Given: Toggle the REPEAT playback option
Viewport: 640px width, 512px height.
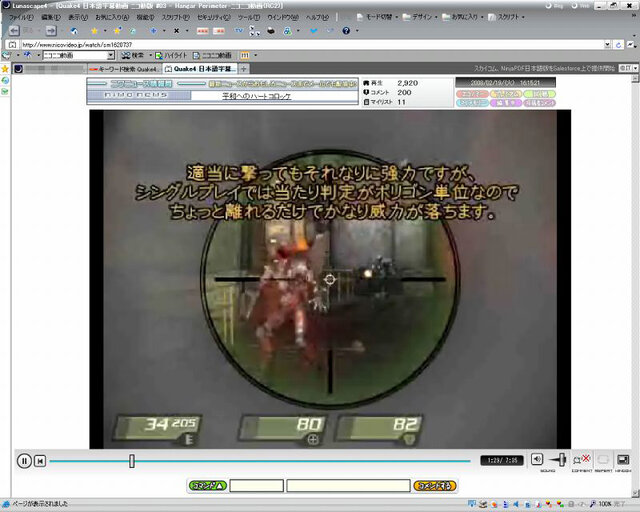Looking at the screenshot, I should pos(603,460).
